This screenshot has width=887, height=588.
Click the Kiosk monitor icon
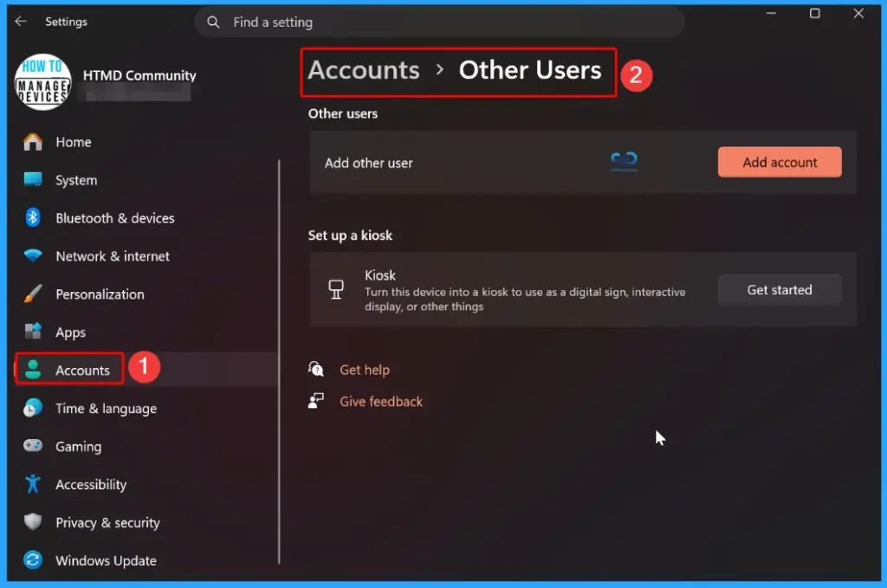coord(336,289)
